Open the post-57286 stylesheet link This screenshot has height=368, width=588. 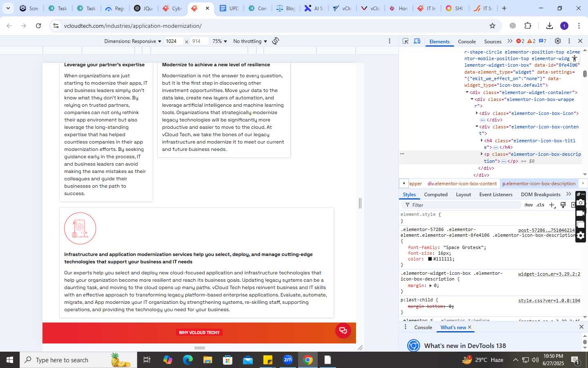pyautogui.click(x=546, y=230)
